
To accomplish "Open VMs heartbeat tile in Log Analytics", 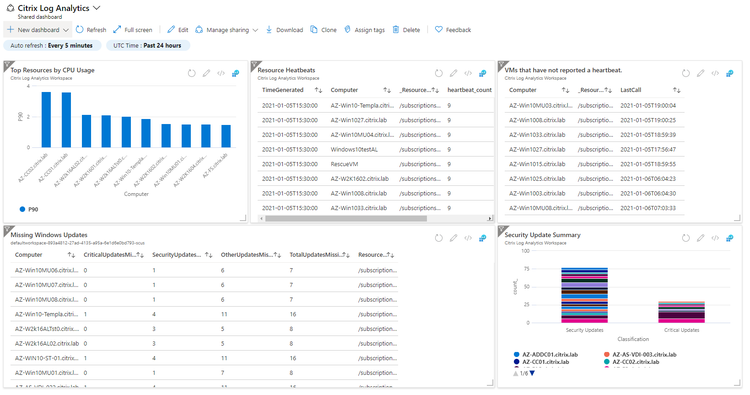I will click(x=729, y=73).
